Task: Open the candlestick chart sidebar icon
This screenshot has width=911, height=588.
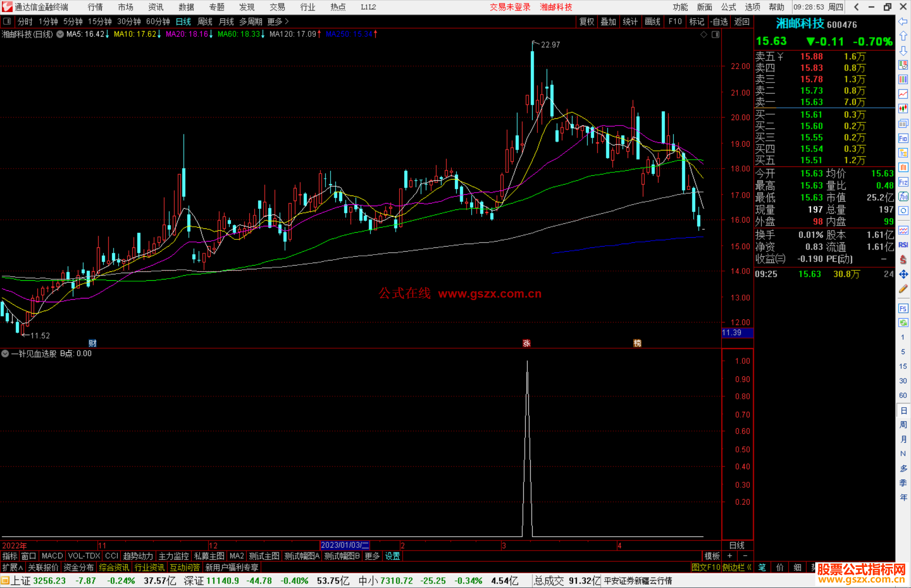Action: coord(903,109)
